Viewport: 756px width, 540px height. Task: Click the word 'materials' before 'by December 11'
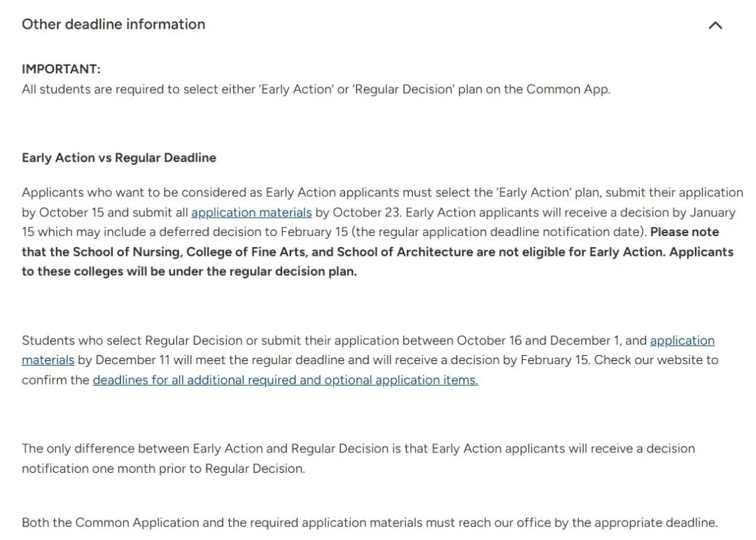(x=48, y=360)
